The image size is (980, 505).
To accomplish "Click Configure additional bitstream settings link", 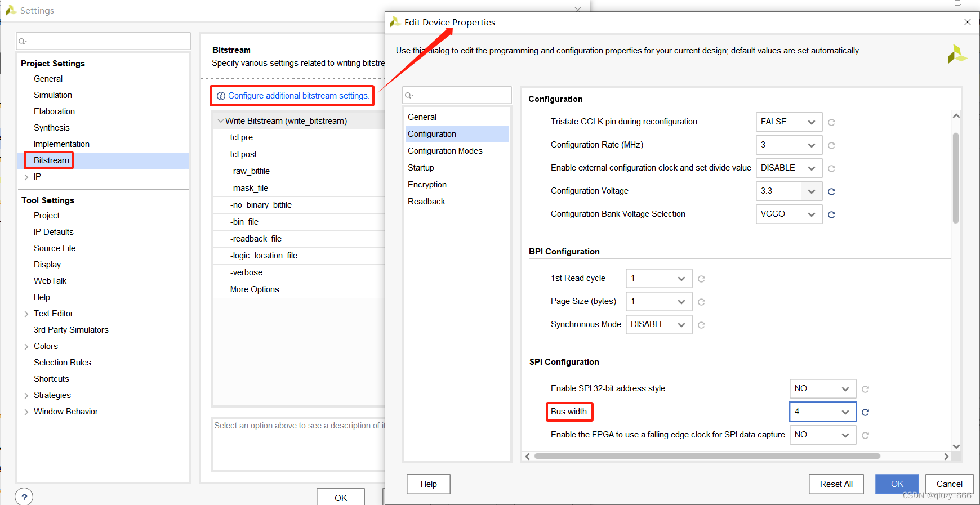I will click(299, 96).
